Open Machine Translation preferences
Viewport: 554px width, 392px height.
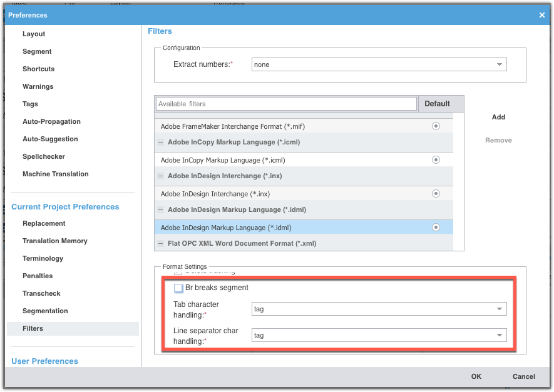(56, 174)
